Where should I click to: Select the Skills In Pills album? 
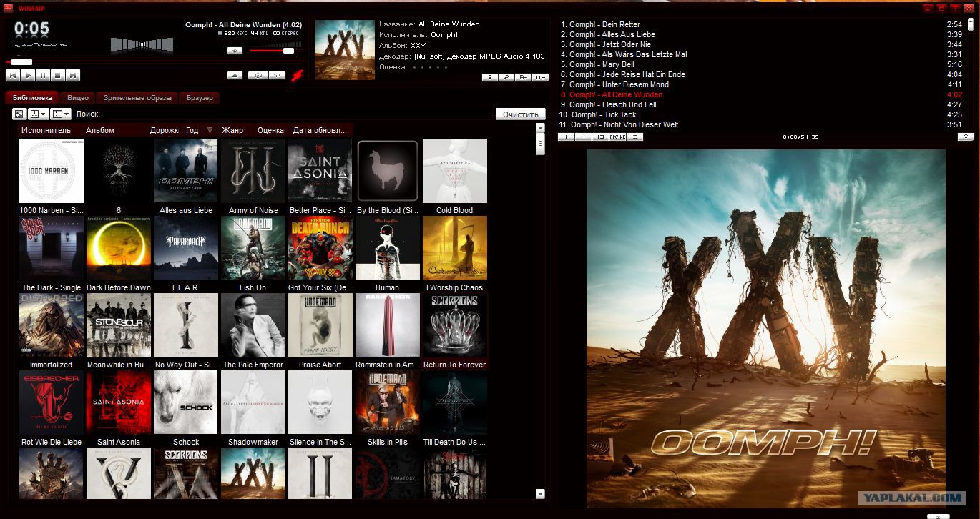pyautogui.click(x=388, y=408)
